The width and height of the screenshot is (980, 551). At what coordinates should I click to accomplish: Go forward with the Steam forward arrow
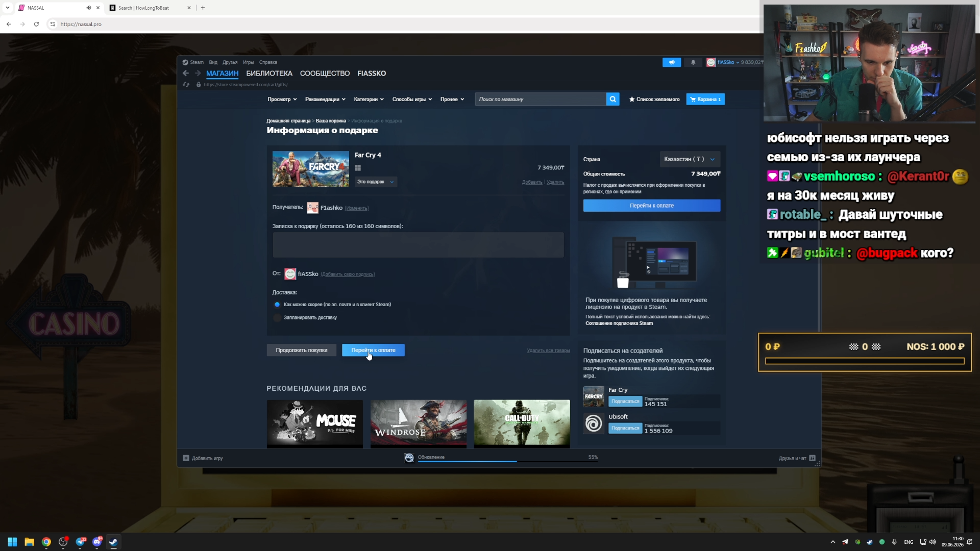[198, 73]
